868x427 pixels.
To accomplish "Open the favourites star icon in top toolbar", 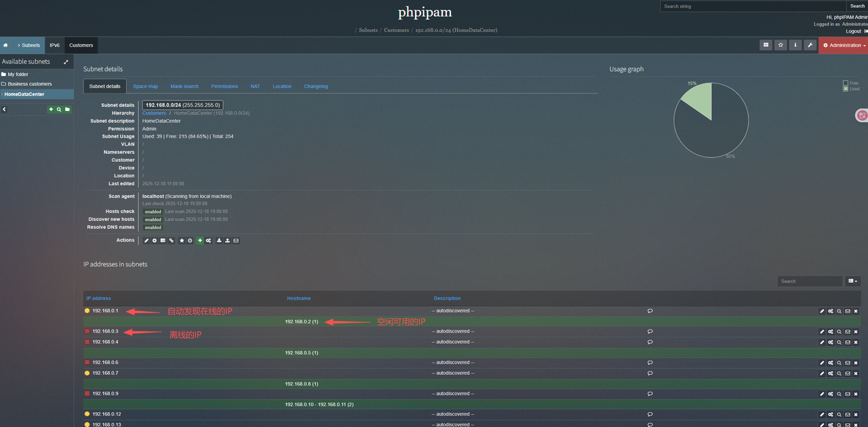I will point(781,45).
